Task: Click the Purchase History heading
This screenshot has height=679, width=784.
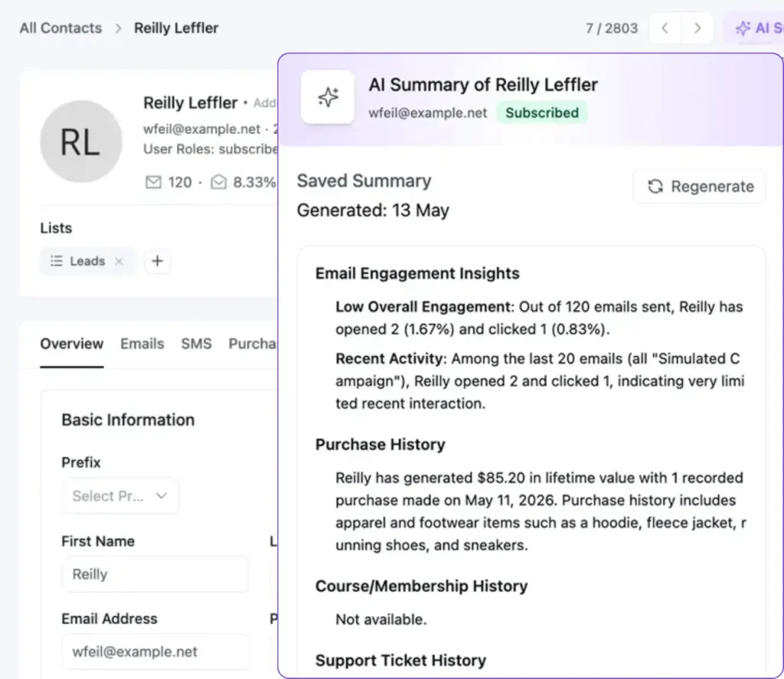Action: coord(380,445)
